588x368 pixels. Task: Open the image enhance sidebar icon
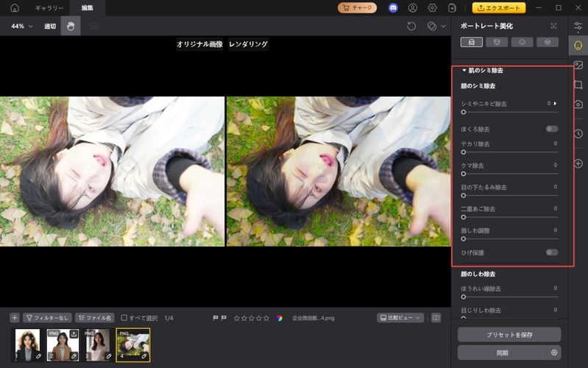tap(578, 65)
